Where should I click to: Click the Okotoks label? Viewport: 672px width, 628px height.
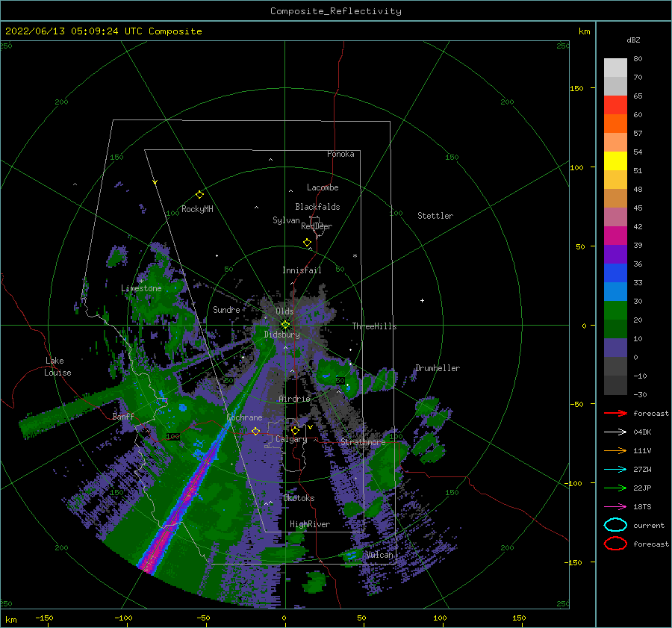pos(299,498)
